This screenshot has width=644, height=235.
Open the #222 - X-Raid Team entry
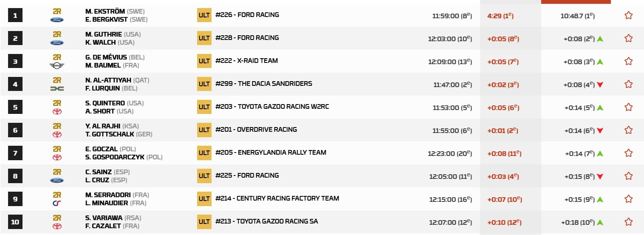click(246, 61)
